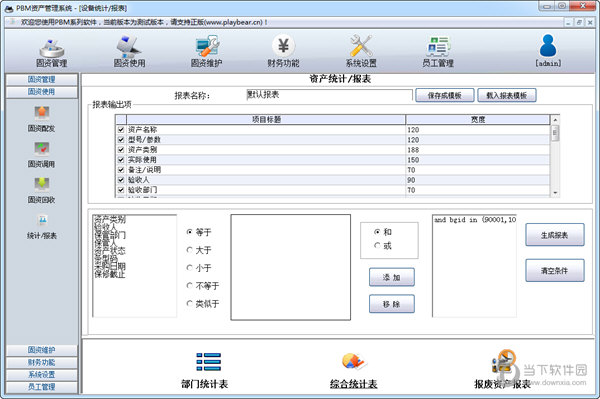Select the 大于 radio button
Viewport: 600px width, 399px height.
[189, 250]
